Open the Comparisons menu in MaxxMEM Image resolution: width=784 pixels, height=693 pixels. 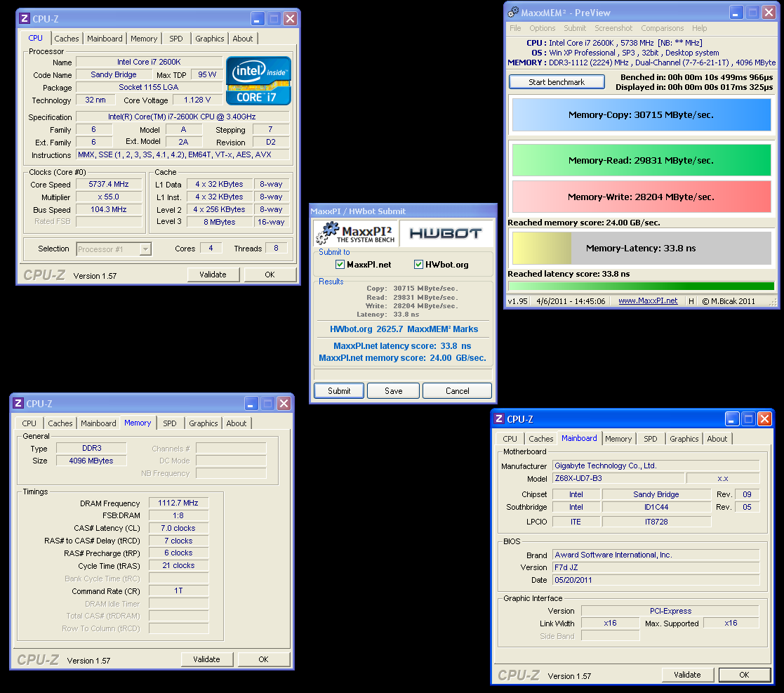(x=662, y=28)
